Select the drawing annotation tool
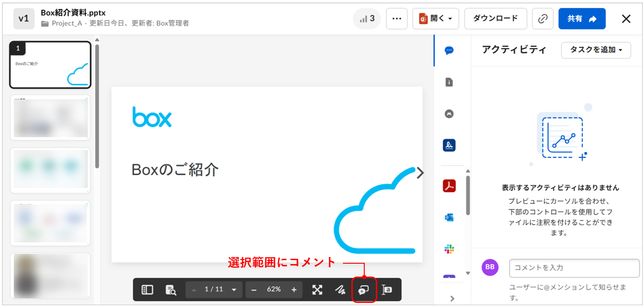This screenshot has width=644, height=306. coord(340,290)
